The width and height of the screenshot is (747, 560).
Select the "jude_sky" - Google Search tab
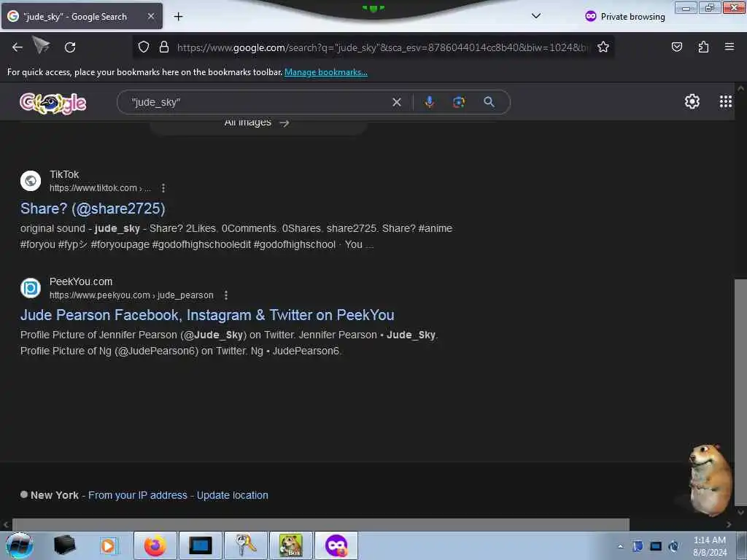pos(82,16)
